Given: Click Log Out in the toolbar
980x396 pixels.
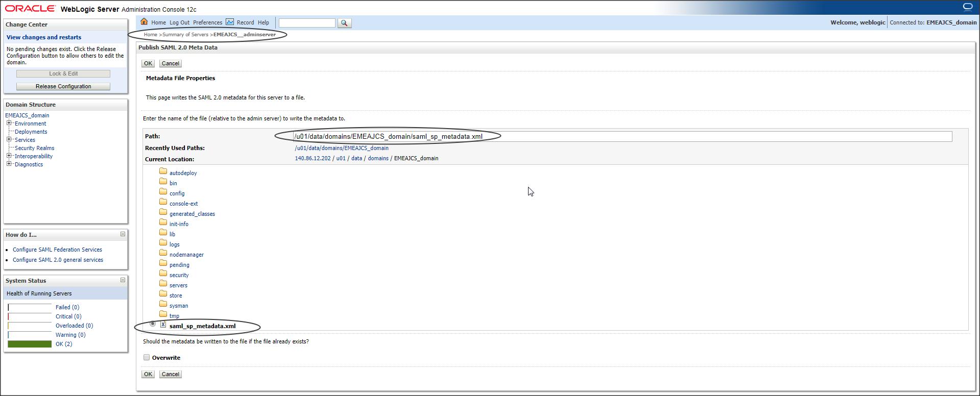Looking at the screenshot, I should coord(179,23).
